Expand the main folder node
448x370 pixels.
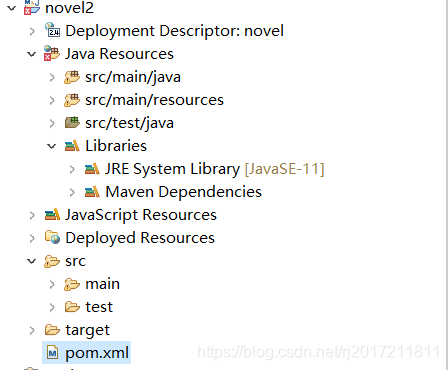pyautogui.click(x=52, y=284)
